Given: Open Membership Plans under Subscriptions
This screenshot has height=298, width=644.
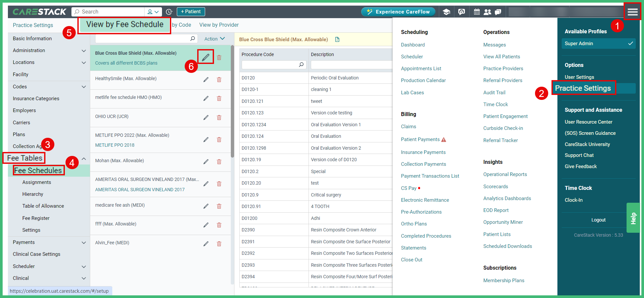Looking at the screenshot, I should pyautogui.click(x=504, y=281).
